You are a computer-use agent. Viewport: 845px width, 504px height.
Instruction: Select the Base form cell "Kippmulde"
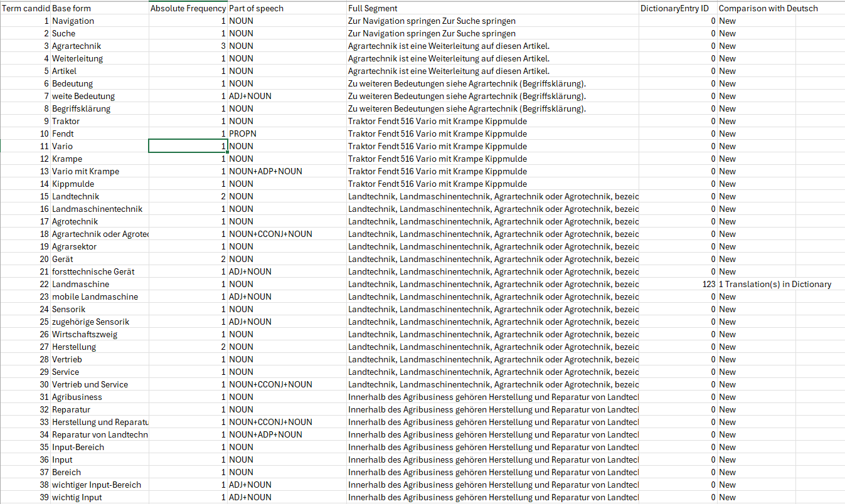[x=99, y=184]
